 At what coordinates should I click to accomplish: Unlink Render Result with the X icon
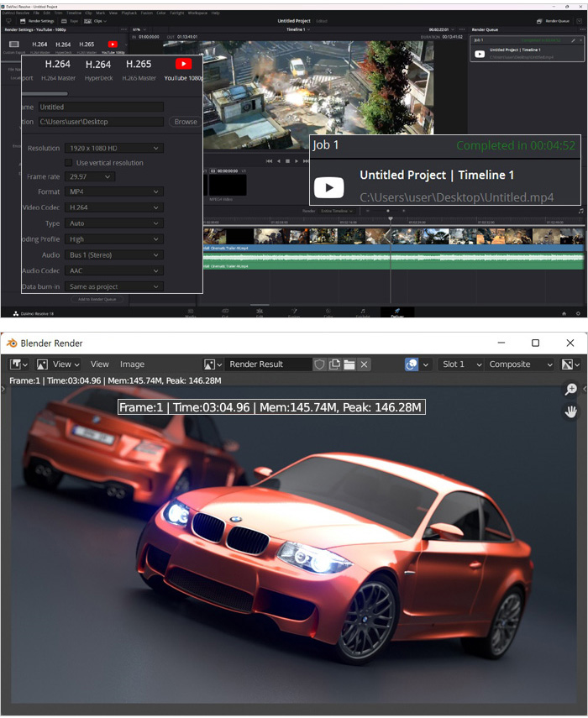click(x=364, y=364)
